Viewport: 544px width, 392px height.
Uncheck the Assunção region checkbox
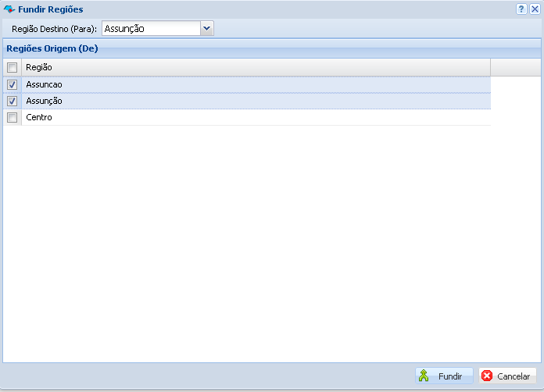(x=12, y=101)
